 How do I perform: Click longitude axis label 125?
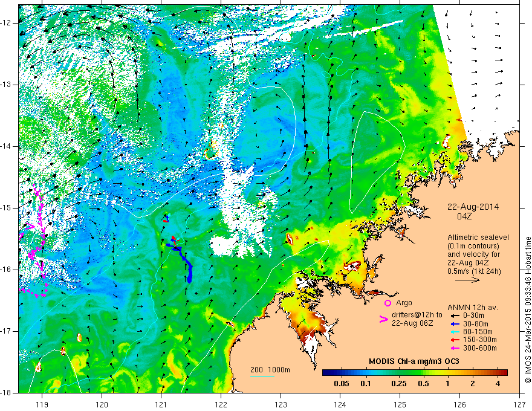tap(400, 404)
